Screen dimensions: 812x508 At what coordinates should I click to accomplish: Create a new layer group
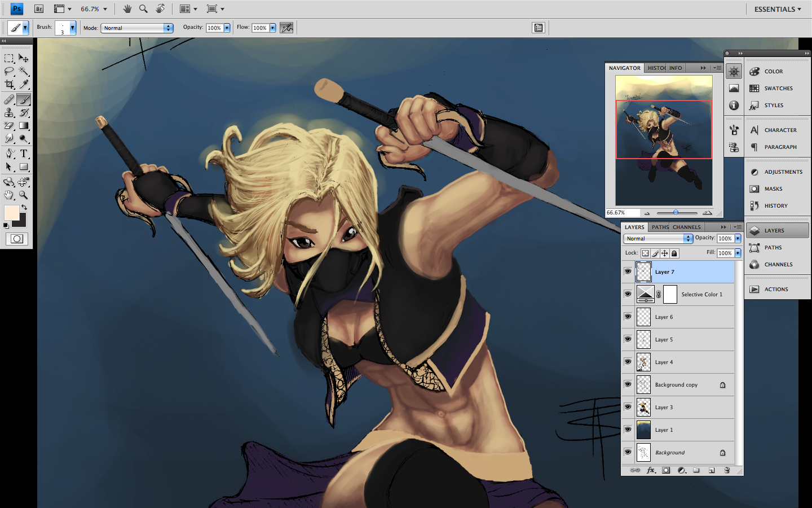point(696,470)
